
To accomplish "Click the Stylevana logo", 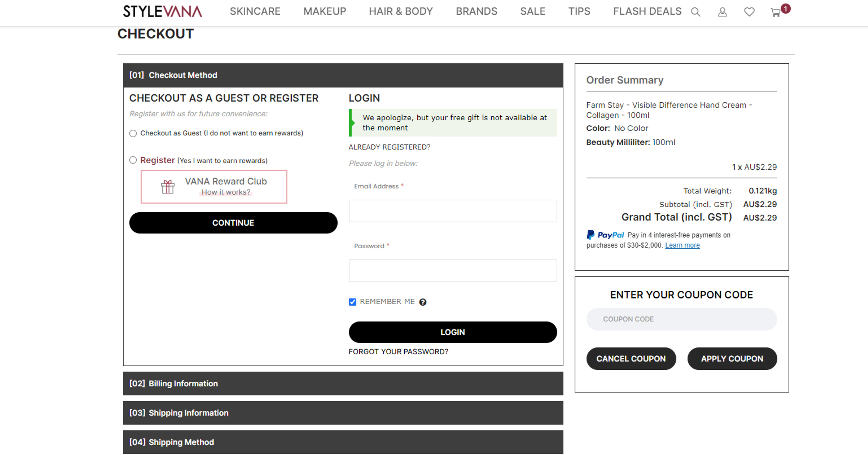I will tap(163, 12).
